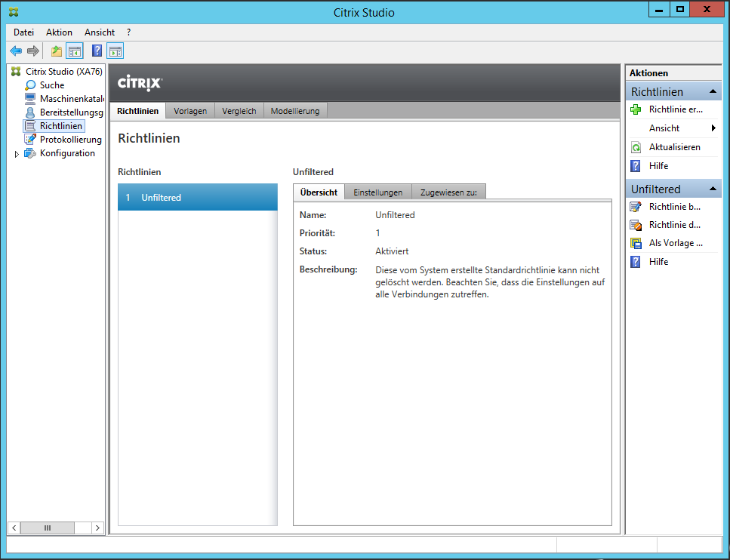Click the Als Vorlage speichern icon
Screen dimensions: 730x560
[636, 243]
